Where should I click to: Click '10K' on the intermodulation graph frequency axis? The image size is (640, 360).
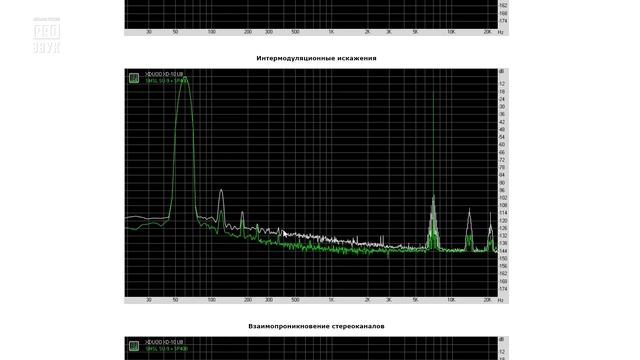pos(451,300)
